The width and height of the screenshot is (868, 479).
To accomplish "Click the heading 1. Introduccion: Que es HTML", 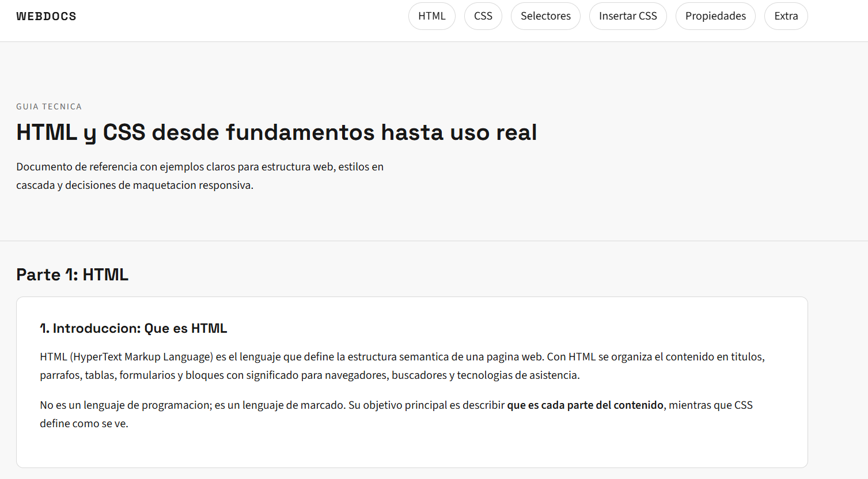I will tap(133, 328).
